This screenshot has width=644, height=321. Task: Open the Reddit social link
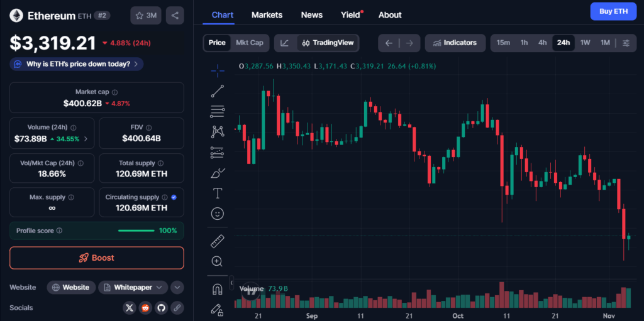point(145,307)
